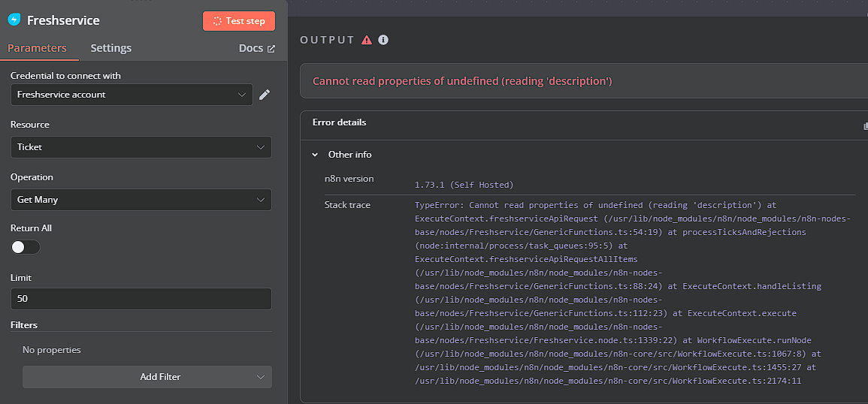Open the Freshservice account credential dropdown
This screenshot has height=404, width=868.
(132, 95)
